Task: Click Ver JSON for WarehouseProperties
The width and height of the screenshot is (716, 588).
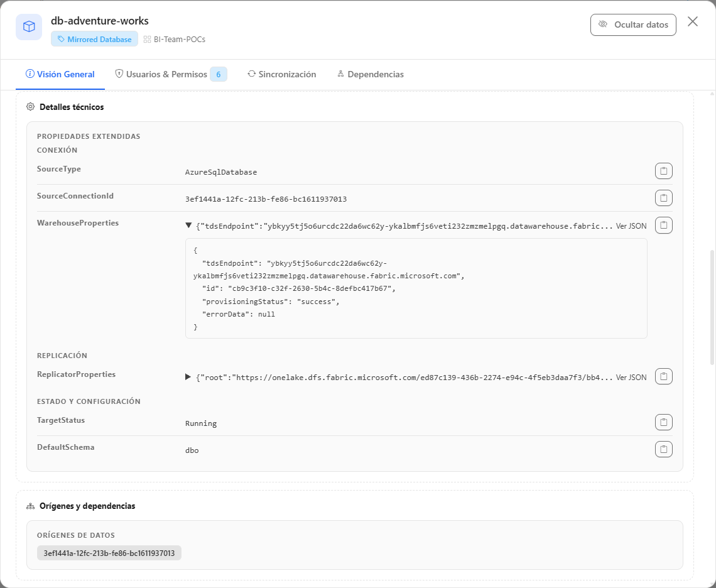Action: [x=631, y=226]
